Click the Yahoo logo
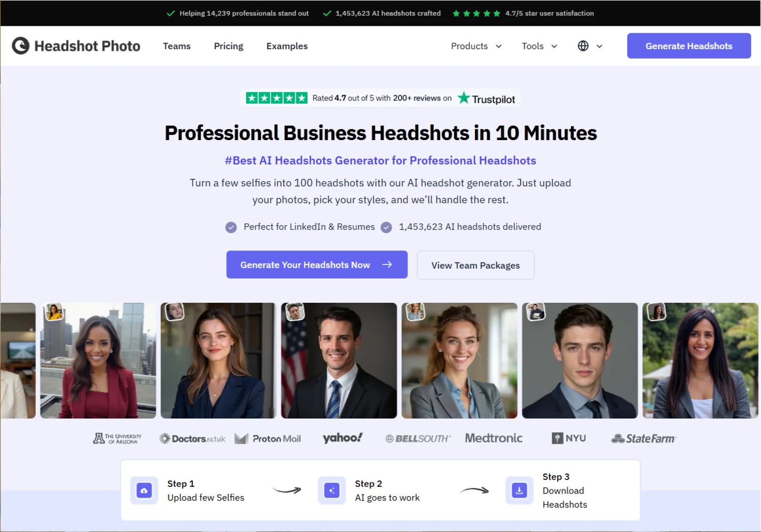761x532 pixels. 342,438
